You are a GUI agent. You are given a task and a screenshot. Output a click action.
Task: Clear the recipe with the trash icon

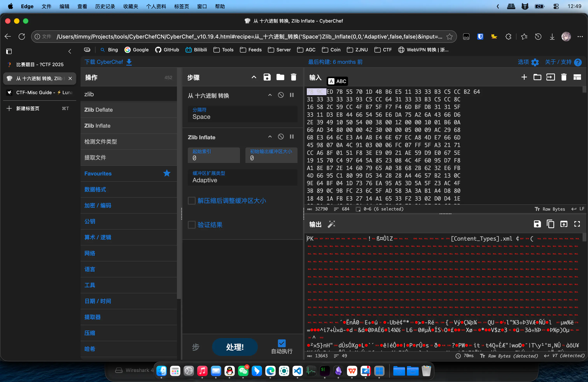point(293,77)
